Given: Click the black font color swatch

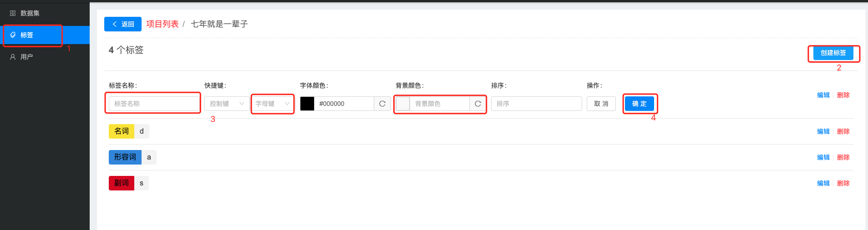Looking at the screenshot, I should click(307, 104).
